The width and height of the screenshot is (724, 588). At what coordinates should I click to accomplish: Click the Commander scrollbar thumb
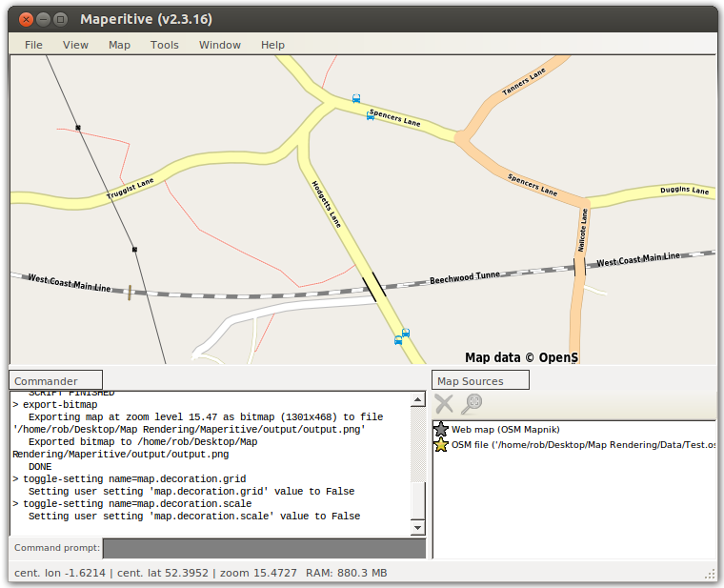point(418,500)
